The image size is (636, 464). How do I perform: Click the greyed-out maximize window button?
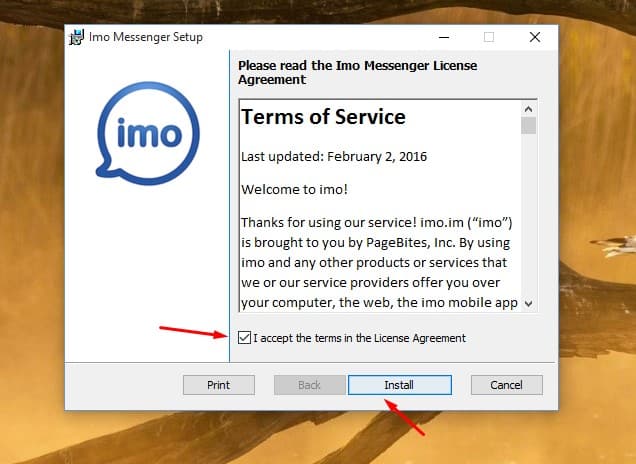(x=489, y=37)
